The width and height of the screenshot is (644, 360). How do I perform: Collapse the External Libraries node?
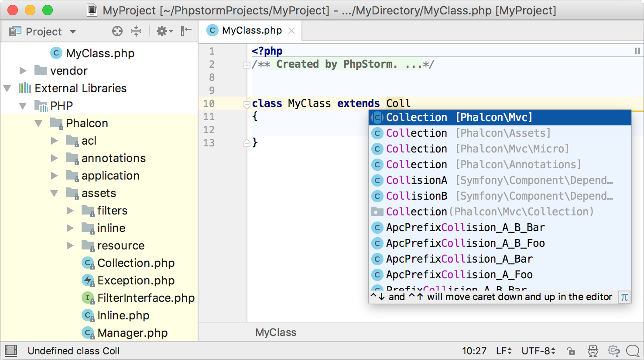[7, 88]
